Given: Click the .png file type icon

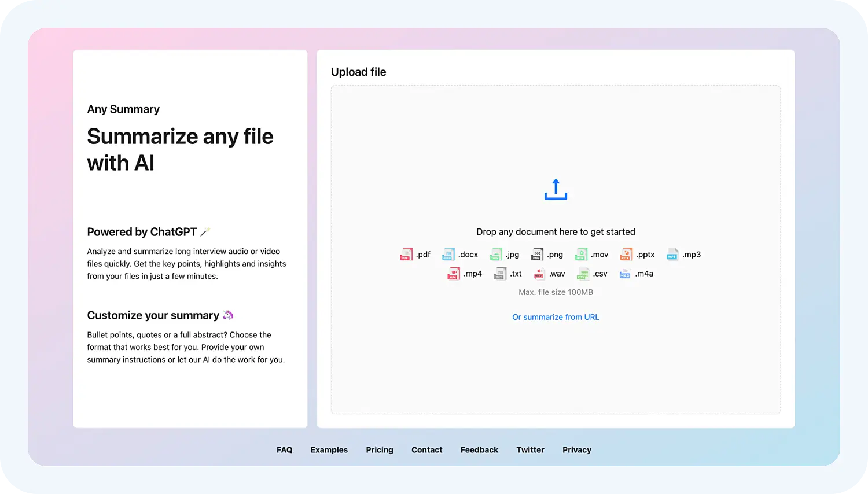Looking at the screenshot, I should [x=537, y=255].
